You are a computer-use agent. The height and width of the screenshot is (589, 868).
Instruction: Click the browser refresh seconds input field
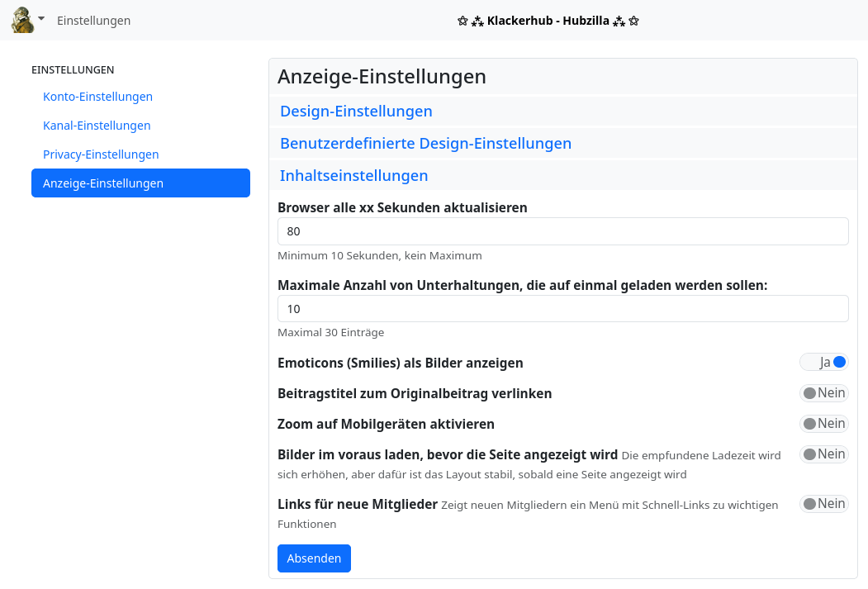click(562, 231)
